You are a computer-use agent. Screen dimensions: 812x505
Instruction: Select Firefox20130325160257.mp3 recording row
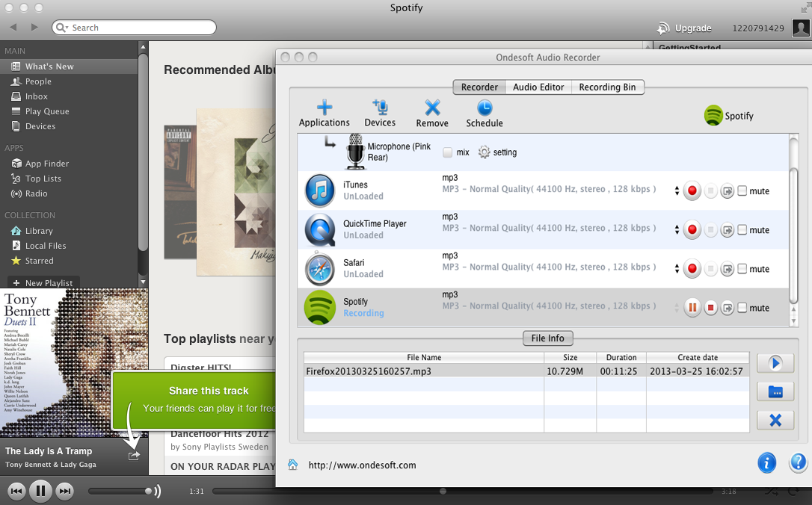point(526,371)
